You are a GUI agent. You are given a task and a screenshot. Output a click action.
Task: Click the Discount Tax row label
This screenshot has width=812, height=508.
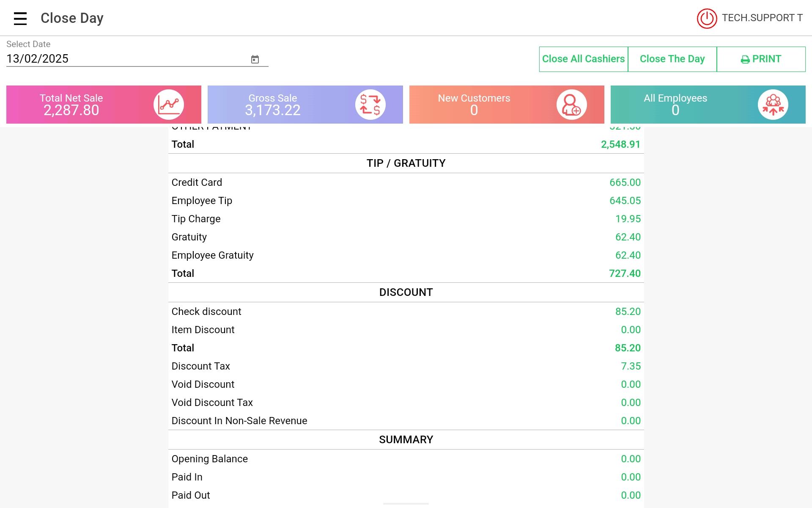(201, 366)
